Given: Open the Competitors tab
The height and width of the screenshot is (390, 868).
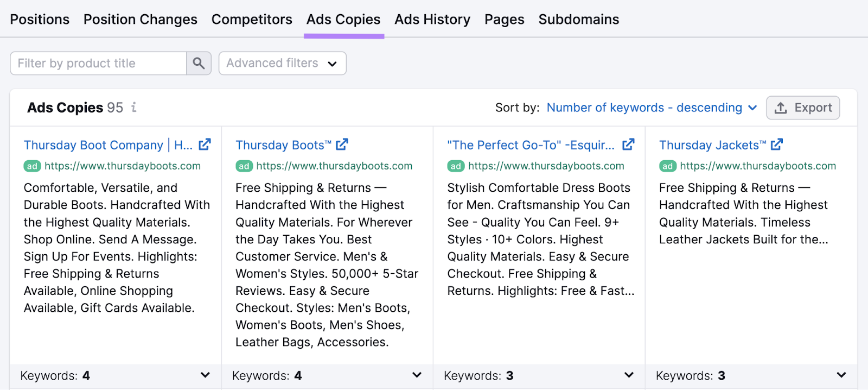Looking at the screenshot, I should tap(252, 20).
